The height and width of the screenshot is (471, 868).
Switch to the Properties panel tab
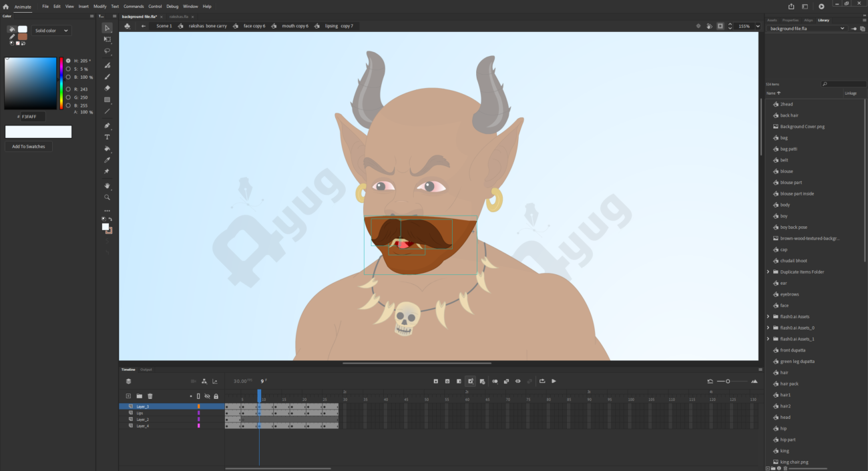click(790, 20)
